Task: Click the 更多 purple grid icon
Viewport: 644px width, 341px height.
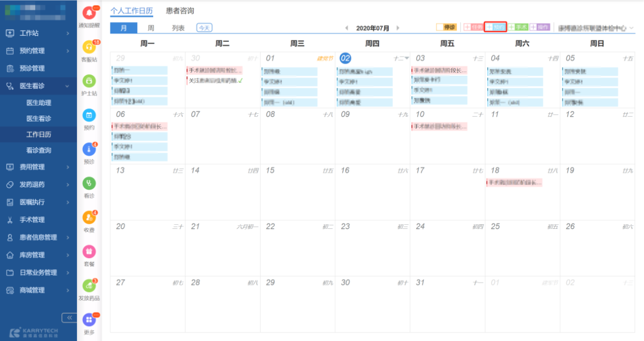Action: coord(89,320)
